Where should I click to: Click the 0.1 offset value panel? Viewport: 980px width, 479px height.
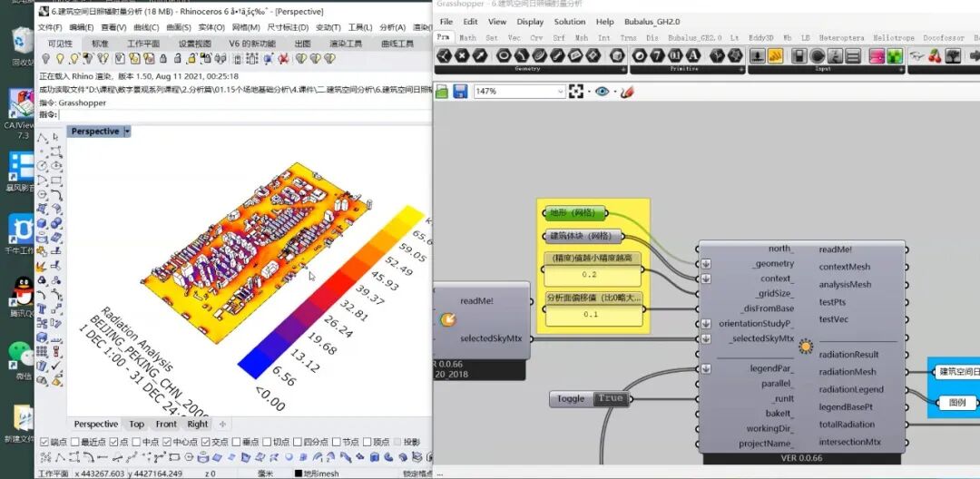tap(592, 314)
